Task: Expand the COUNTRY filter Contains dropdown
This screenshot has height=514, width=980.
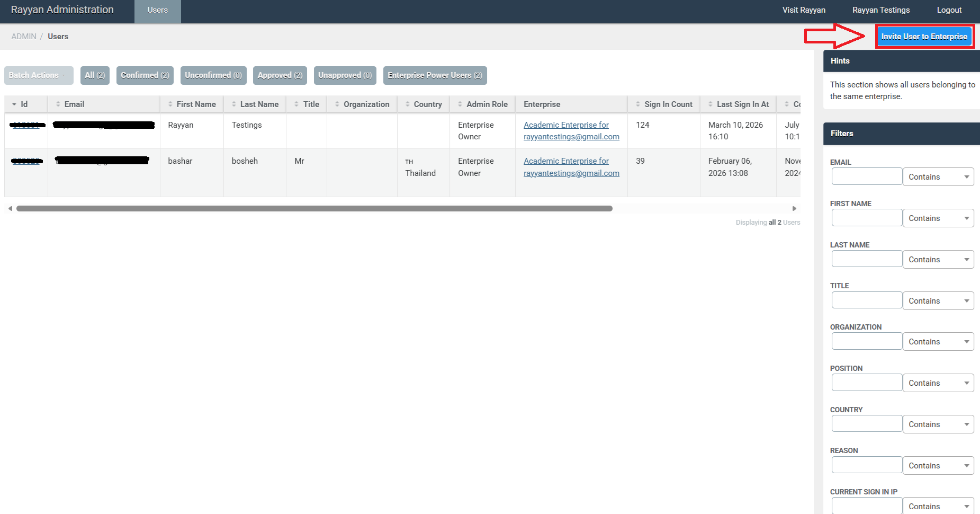Action: [938, 424]
